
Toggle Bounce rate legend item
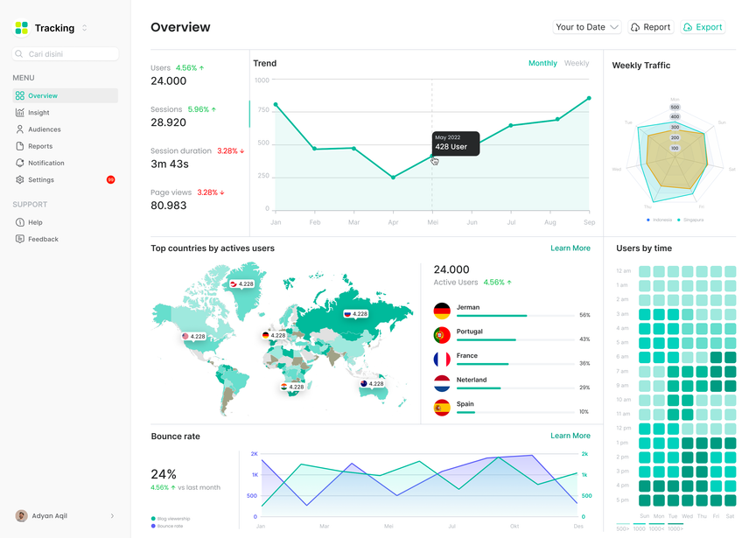pos(167,526)
